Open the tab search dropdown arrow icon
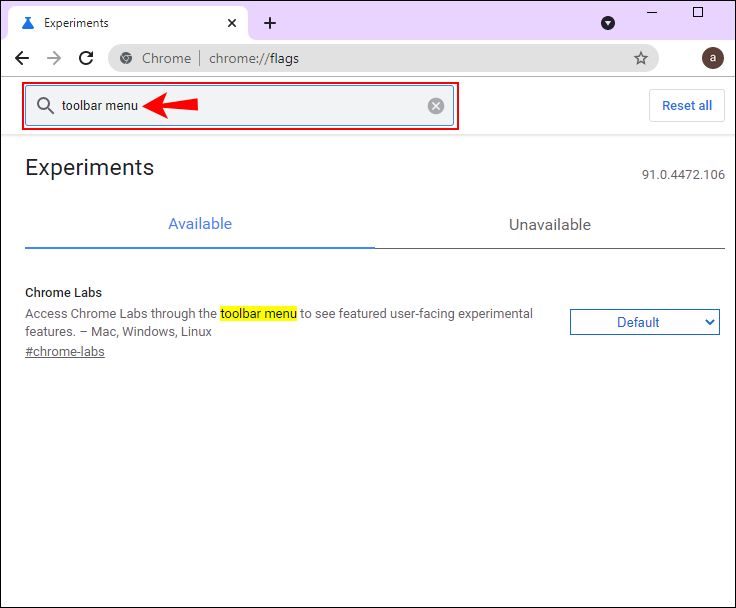The height and width of the screenshot is (608, 736). [608, 23]
